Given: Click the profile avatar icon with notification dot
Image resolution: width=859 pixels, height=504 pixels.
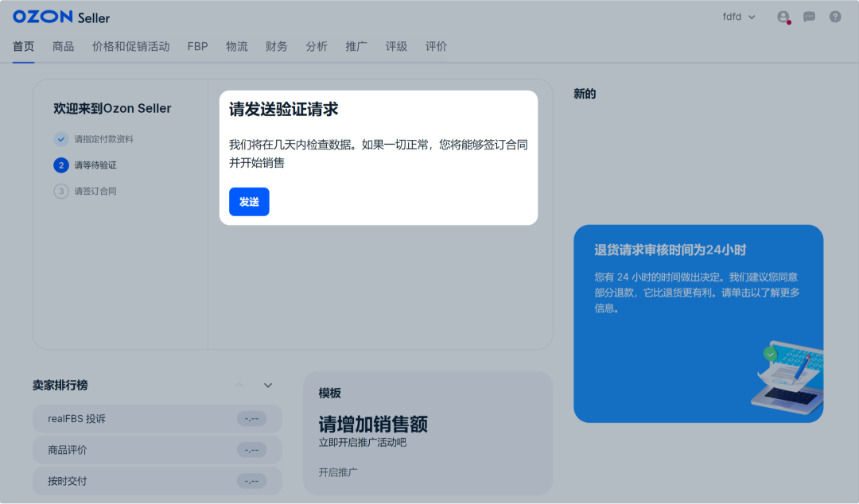Looking at the screenshot, I should (x=783, y=17).
